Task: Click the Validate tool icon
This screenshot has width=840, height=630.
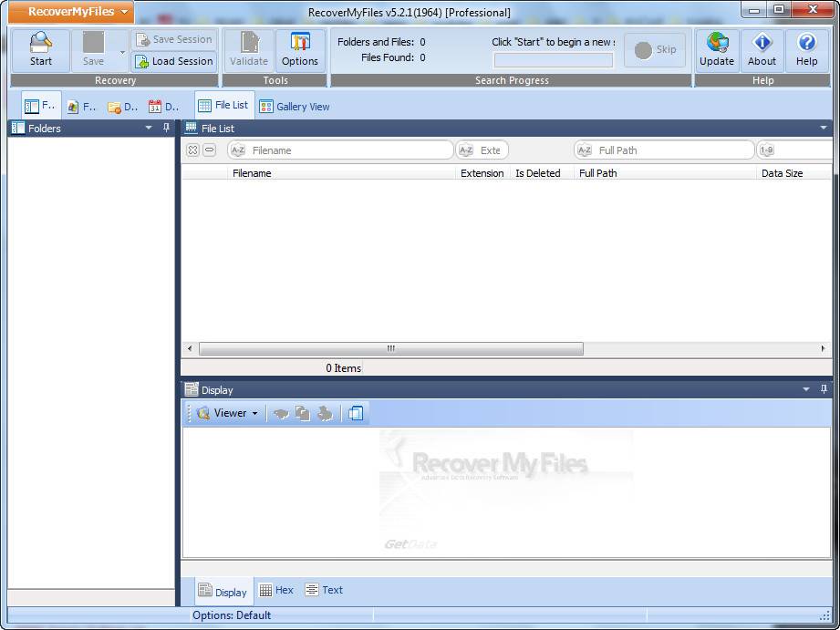Action: (249, 50)
